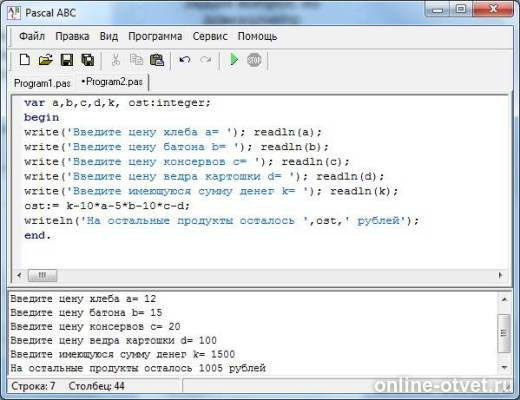Open the Файл menu
The width and height of the screenshot is (520, 400).
coord(32,36)
